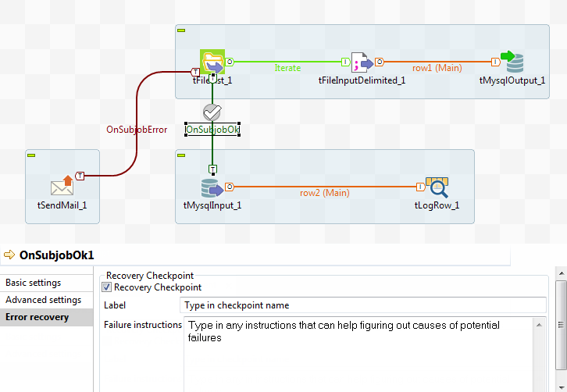
Task: Click the tSendMail_1 envelope icon
Action: tap(62, 186)
